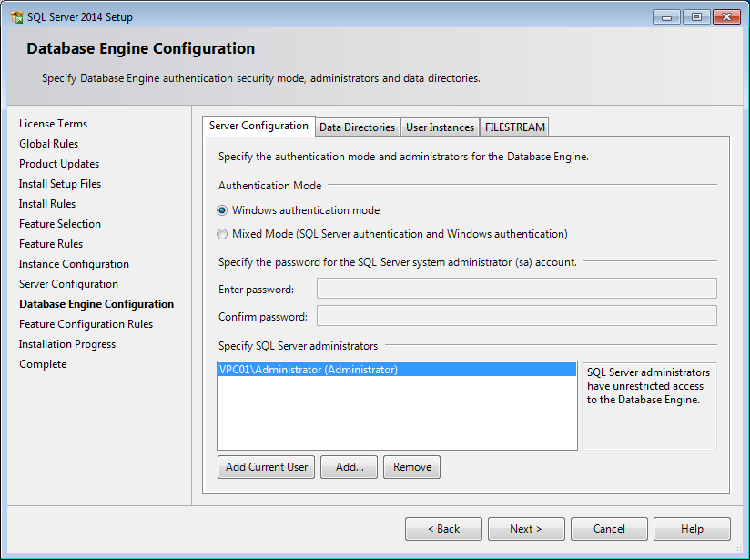Click Database Engine Configuration step in sidebar

96,304
